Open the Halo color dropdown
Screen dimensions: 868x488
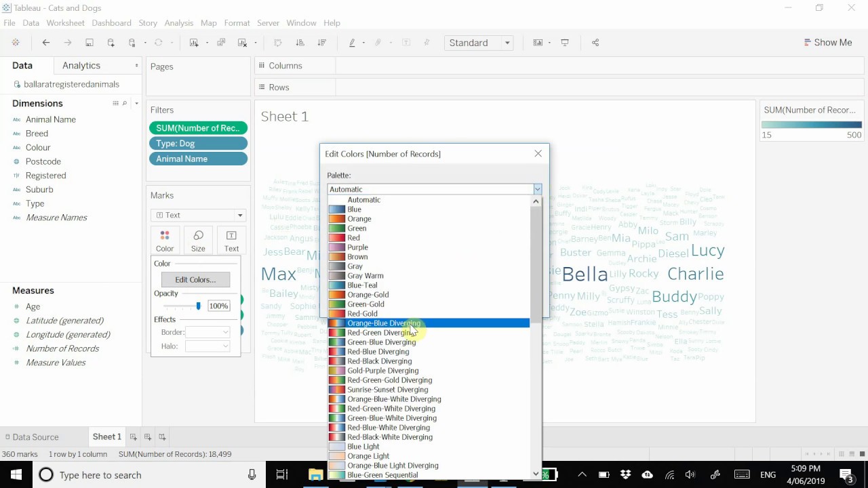(208, 346)
